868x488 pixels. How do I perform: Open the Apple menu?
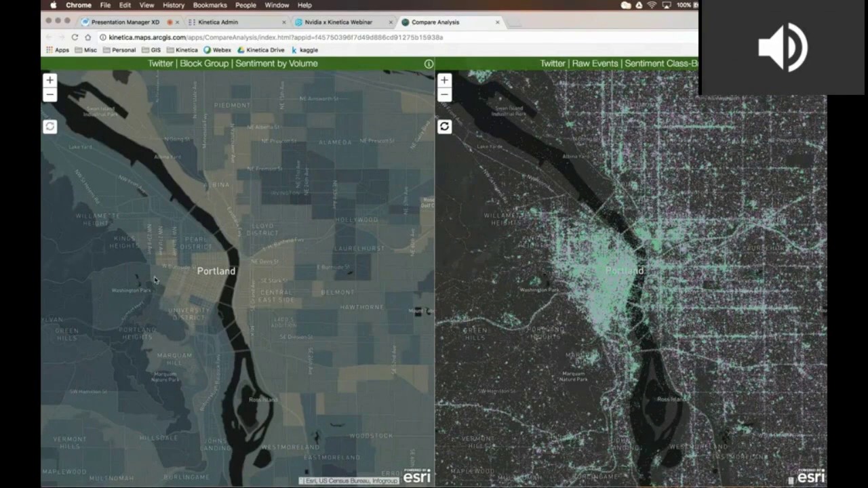pos(53,5)
